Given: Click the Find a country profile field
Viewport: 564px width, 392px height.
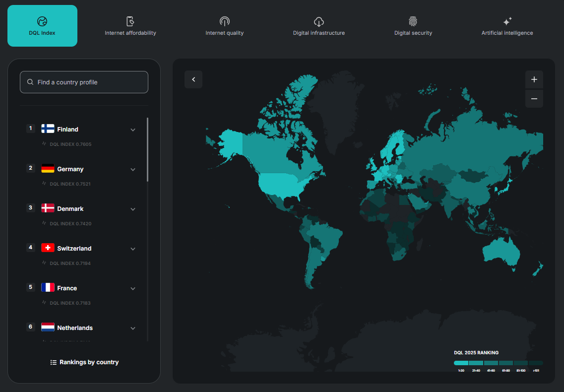Looking at the screenshot, I should pos(84,82).
